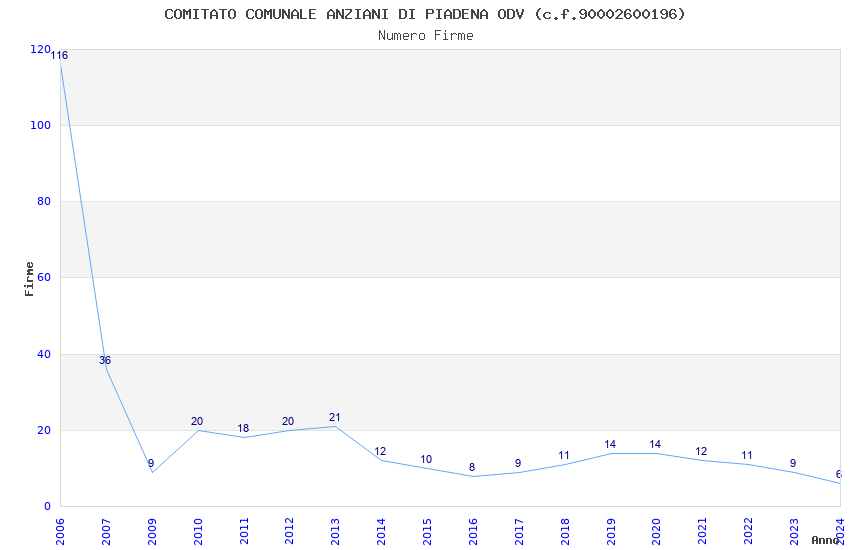Select the 10 data label for 2015
Viewport: 850px width, 550px height.
click(426, 460)
